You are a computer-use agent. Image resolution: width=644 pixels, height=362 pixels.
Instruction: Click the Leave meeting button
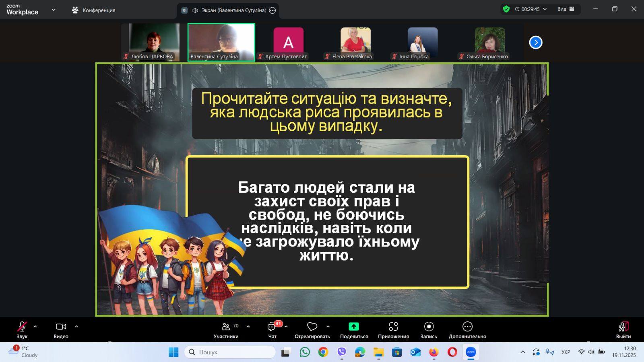coord(623,329)
